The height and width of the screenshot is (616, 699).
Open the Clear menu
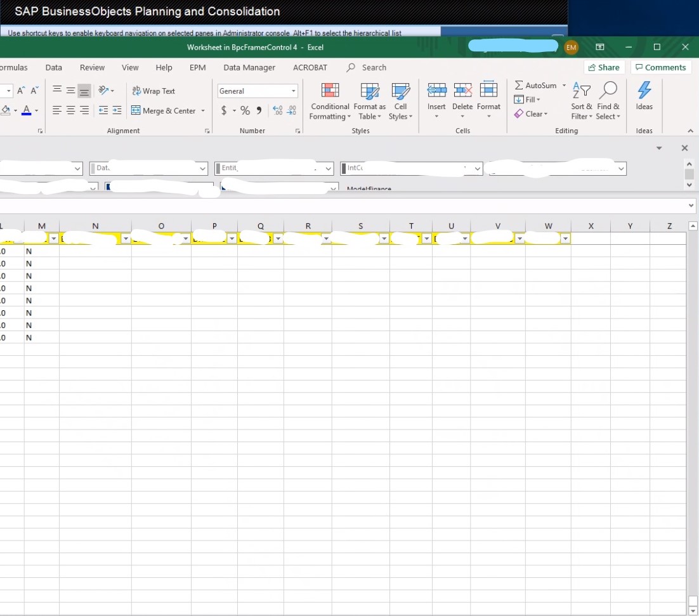531,114
